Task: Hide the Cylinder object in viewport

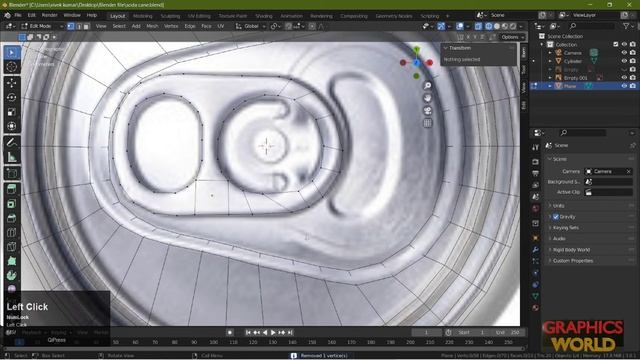Action: coord(624,61)
